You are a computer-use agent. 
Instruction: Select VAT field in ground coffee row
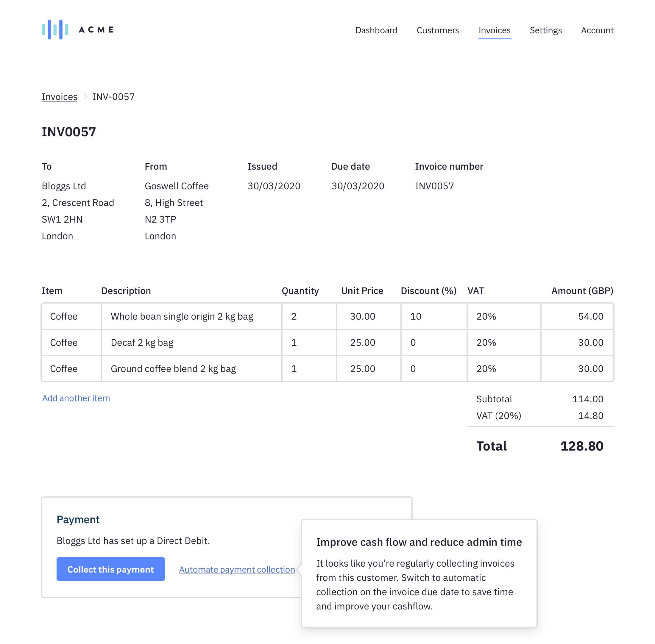point(503,369)
